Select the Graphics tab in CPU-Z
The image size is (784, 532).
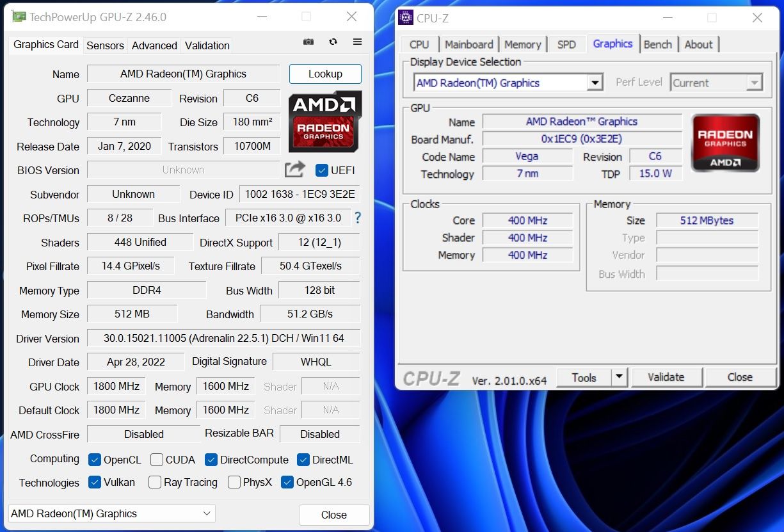tap(612, 44)
